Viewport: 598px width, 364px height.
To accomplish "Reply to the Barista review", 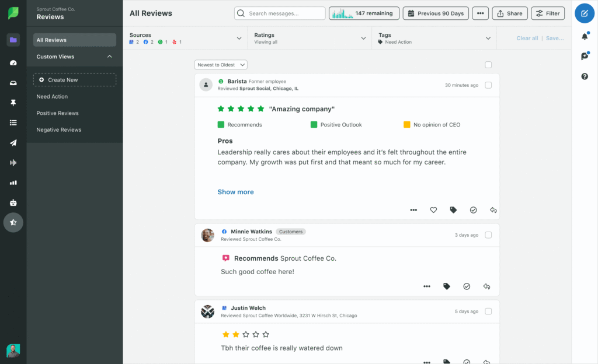I will point(493,210).
